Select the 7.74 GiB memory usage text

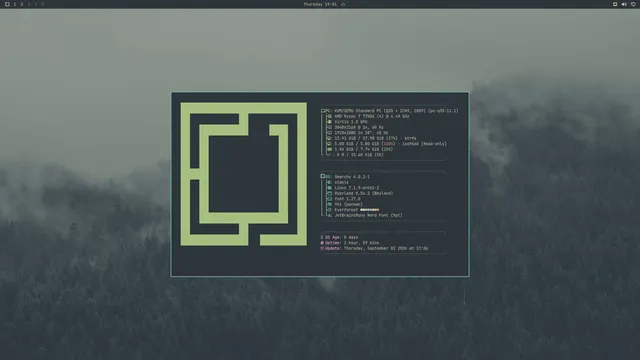(364, 149)
